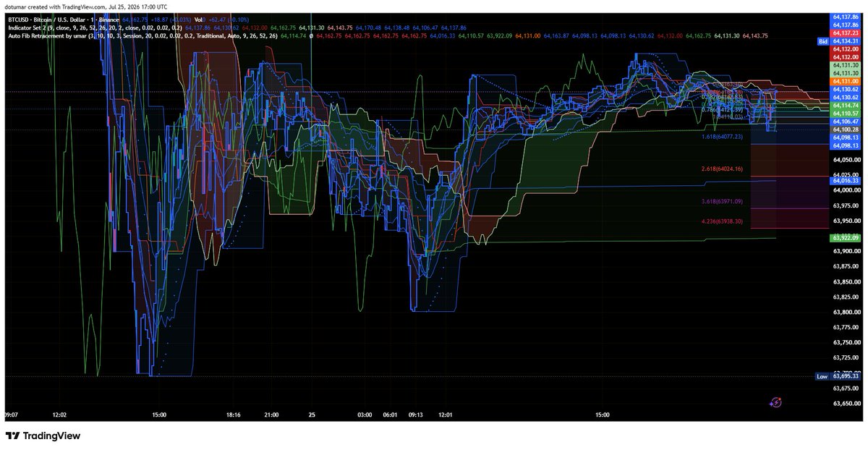Click the Bid price label on the price axis
Viewport: 868px width, 450px height.
click(x=822, y=41)
